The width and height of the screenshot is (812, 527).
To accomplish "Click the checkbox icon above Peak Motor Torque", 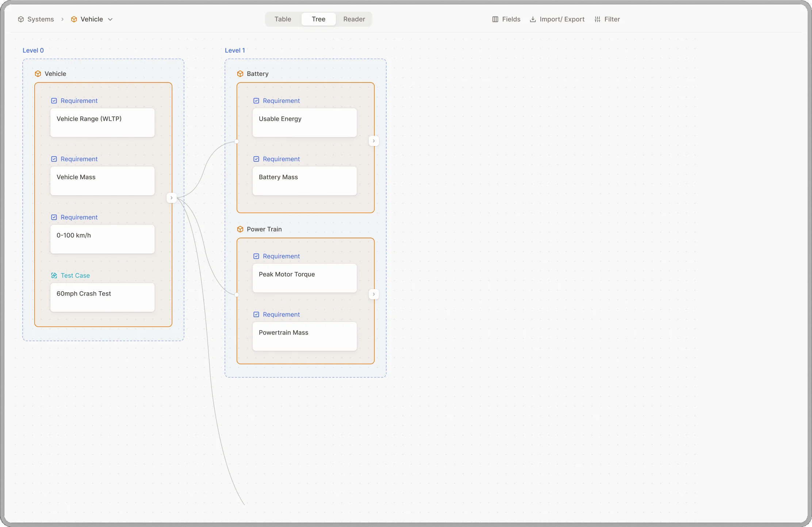I will (256, 256).
